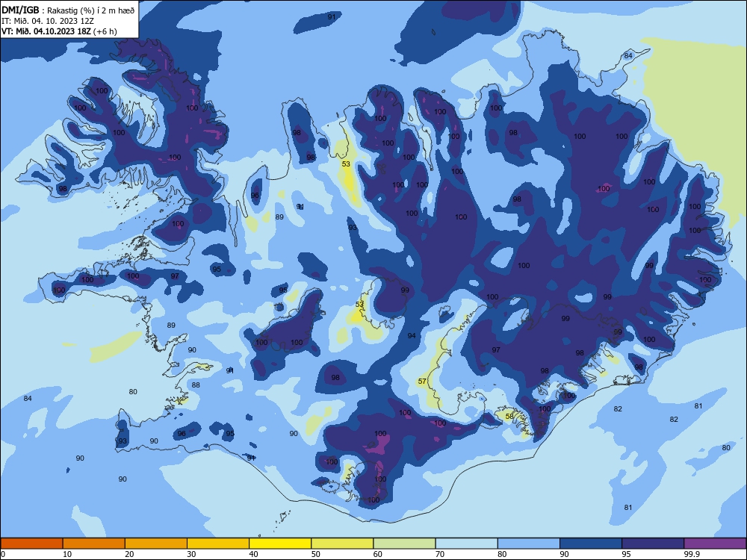Image resolution: width=747 pixels, height=560 pixels.
Task: Pick the pale green 60–70 legend swatch
Action: click(404, 544)
